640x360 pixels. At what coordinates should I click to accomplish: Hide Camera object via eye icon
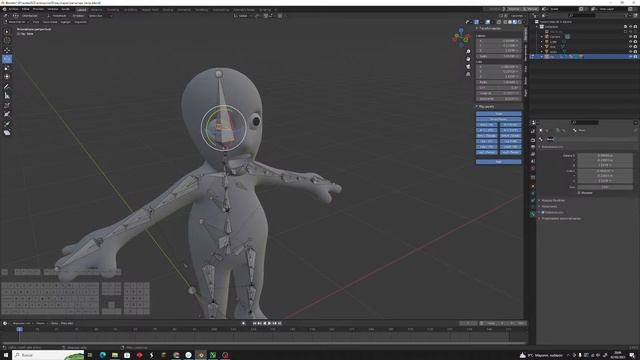(x=630, y=37)
